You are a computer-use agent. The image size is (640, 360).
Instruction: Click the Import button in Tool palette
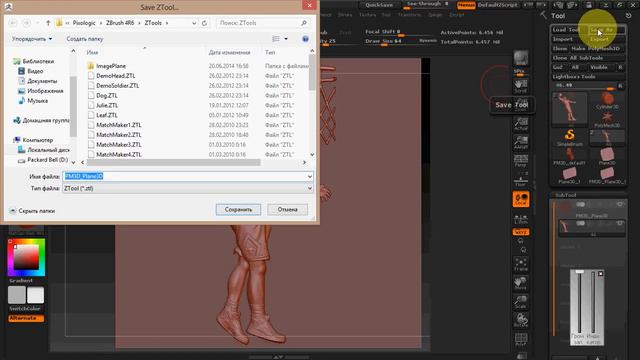click(569, 39)
